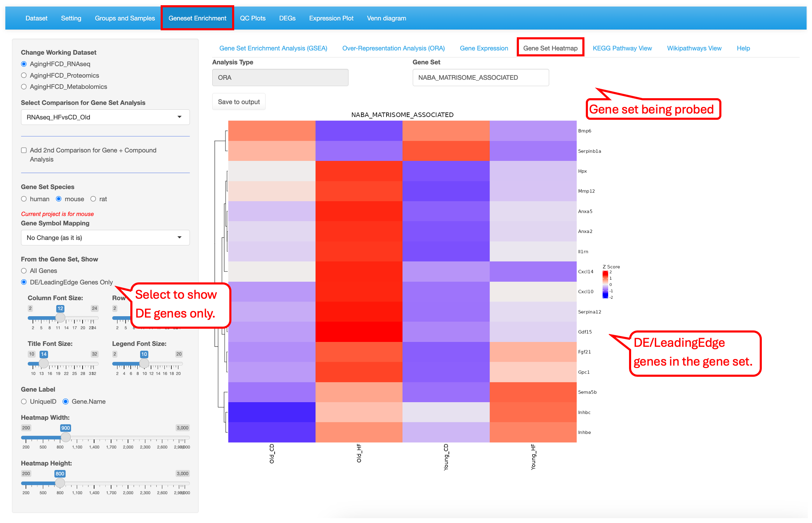Screen dimensions: 812x523
Task: Open Wikipathways View subtab
Action: pyautogui.click(x=694, y=48)
